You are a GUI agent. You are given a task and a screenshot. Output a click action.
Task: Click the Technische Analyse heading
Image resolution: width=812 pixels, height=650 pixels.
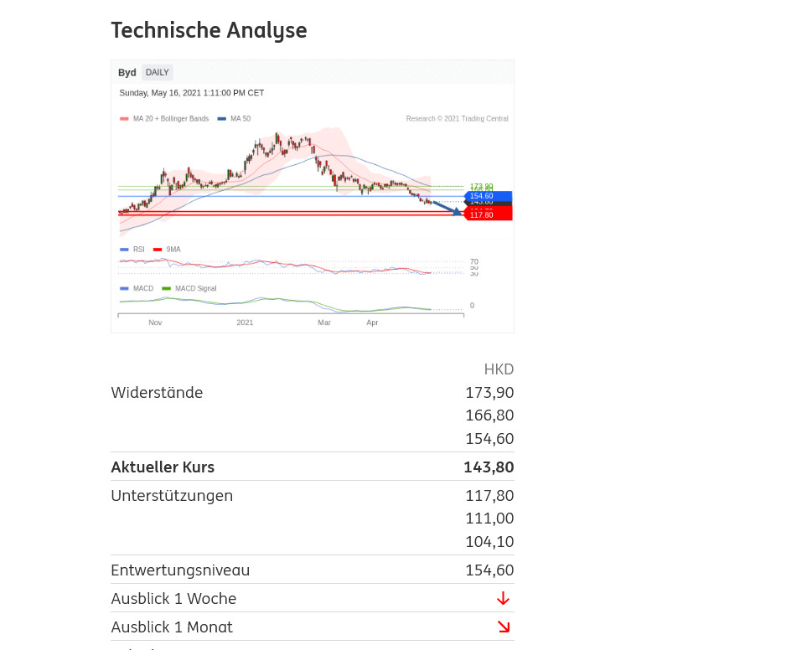[x=209, y=30]
